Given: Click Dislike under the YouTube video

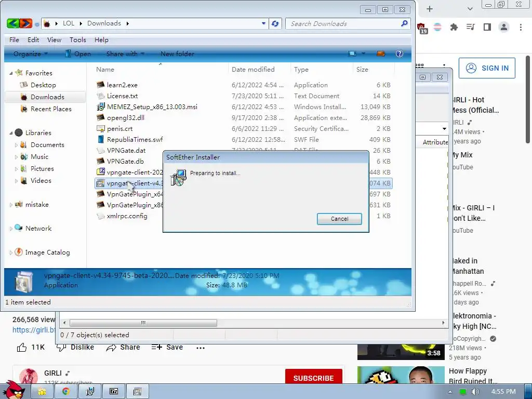Looking at the screenshot, I should [x=75, y=348].
